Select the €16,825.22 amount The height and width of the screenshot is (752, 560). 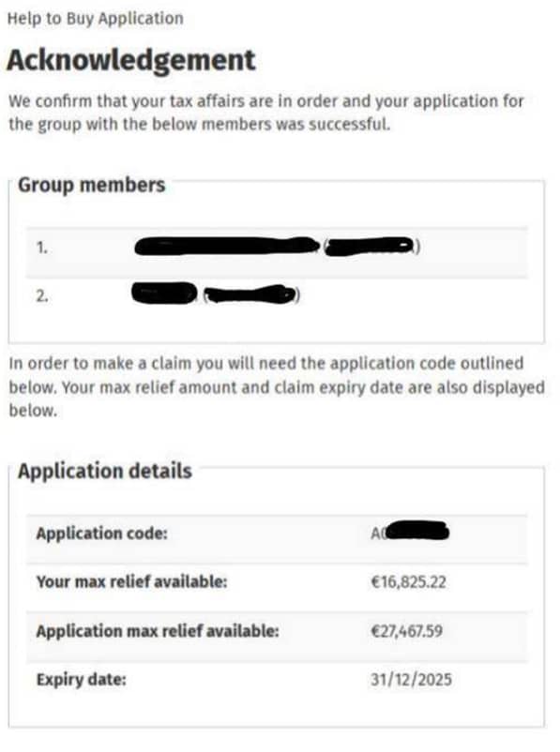pyautogui.click(x=408, y=582)
